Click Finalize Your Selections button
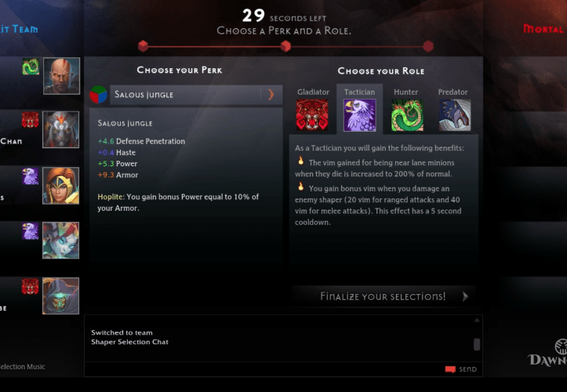This screenshot has width=567, height=392. pos(383,296)
